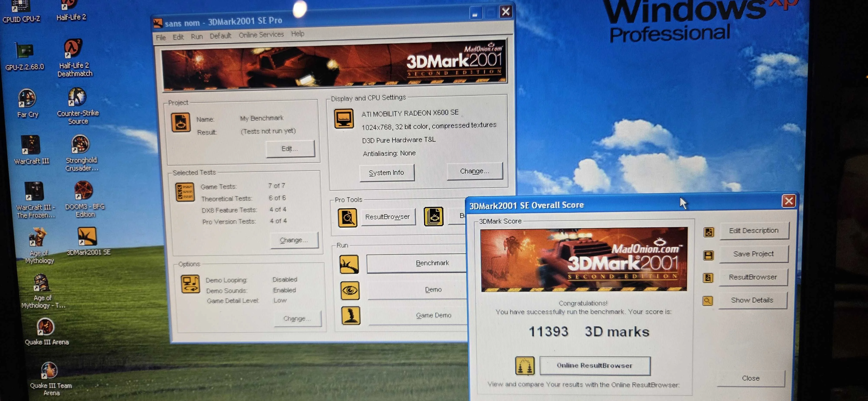Open the Counter-Strike Source shortcut
This screenshot has width=868, height=401.
click(x=78, y=106)
